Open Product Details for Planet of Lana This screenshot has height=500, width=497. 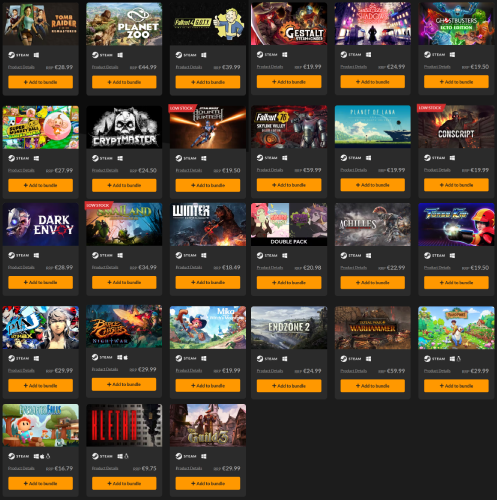353,170
